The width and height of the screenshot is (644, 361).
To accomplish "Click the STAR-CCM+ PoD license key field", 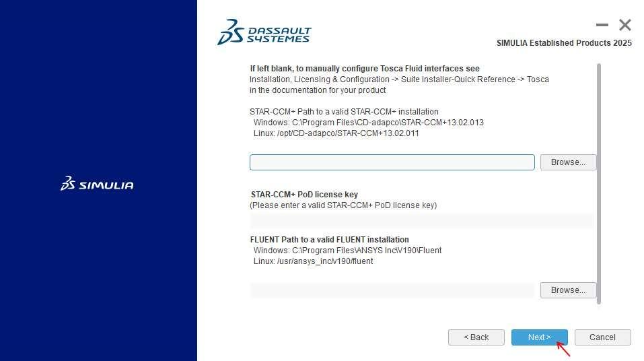I will (x=421, y=221).
